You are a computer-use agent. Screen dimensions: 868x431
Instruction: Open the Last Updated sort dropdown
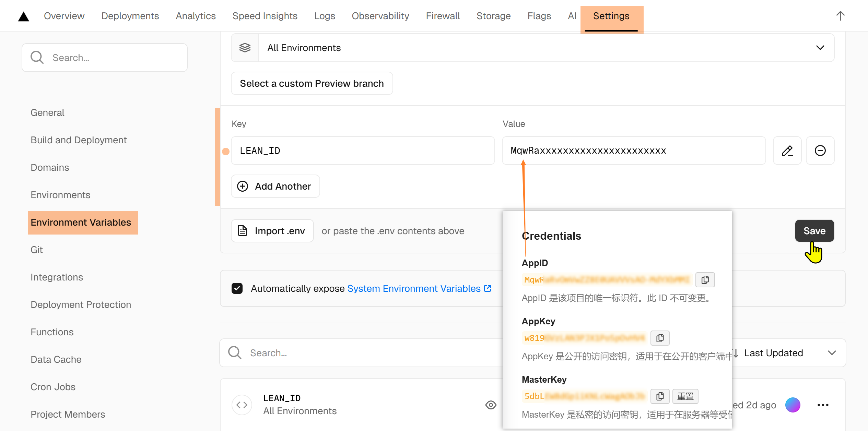[789, 353]
